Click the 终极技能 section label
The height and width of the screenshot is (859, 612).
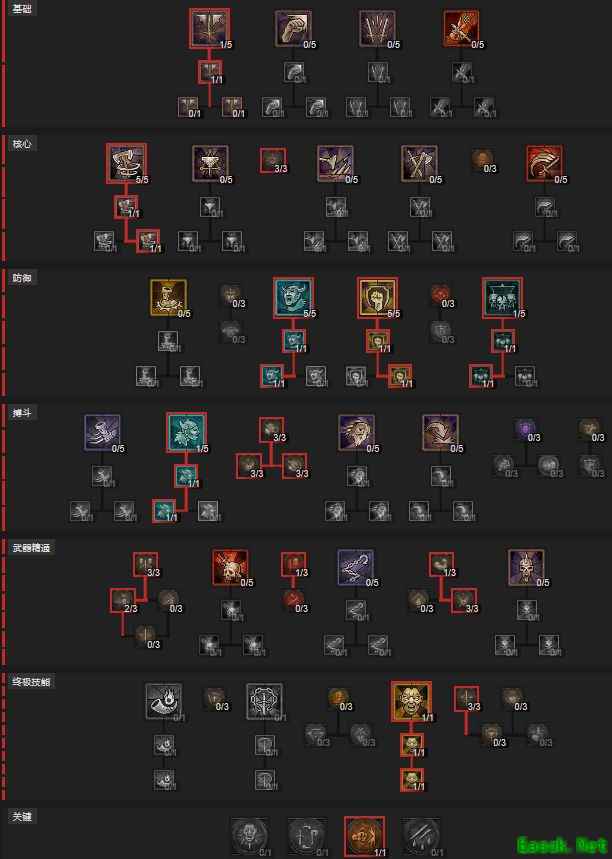[x=31, y=682]
